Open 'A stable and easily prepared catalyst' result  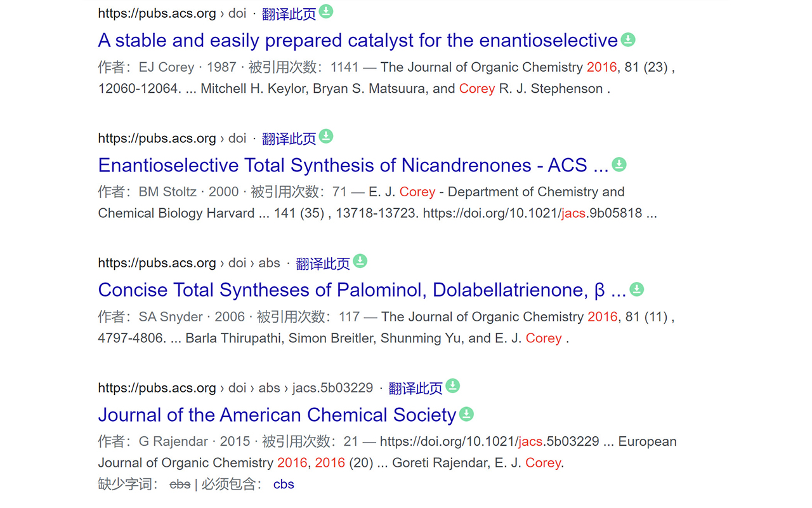tap(358, 41)
